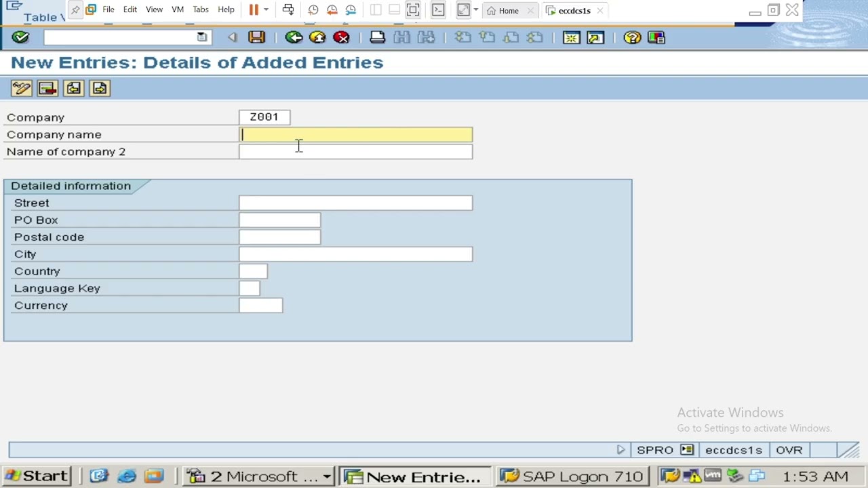
Task: Click the Company field showing Z001
Action: coord(264,117)
